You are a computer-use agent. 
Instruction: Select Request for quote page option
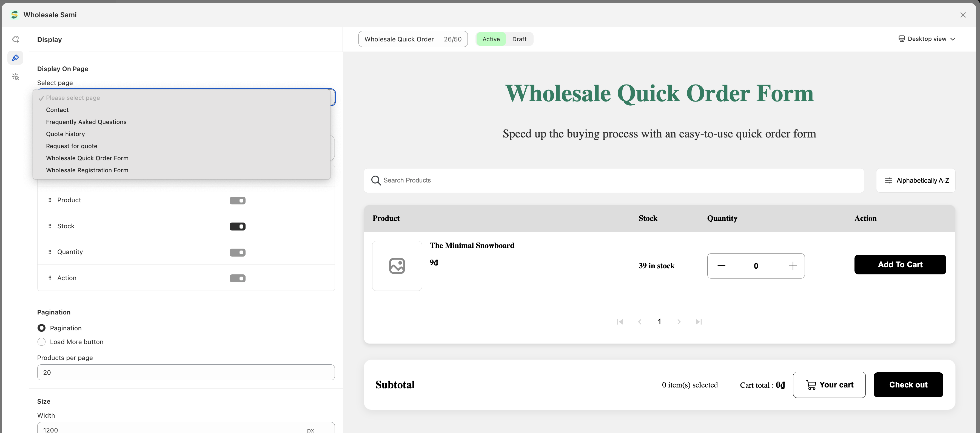click(72, 146)
